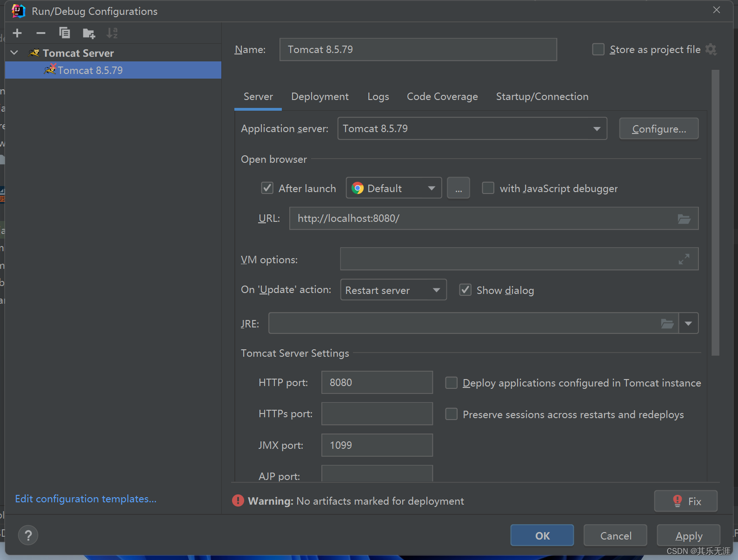Viewport: 738px width, 560px height.
Task: Switch to the Code Coverage tab
Action: click(442, 97)
